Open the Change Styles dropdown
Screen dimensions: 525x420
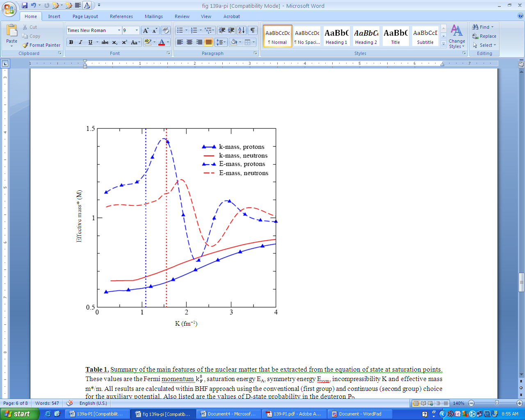(457, 36)
